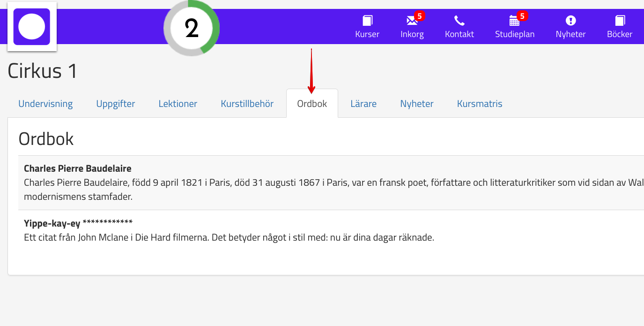The height and width of the screenshot is (326, 644).
Task: Click the red notification badge on Studieplan
Action: [522, 16]
